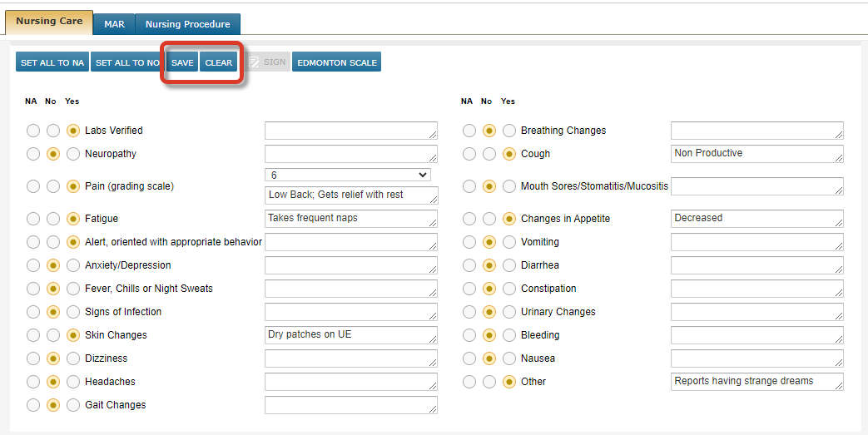This screenshot has width=868, height=435.
Task: Open the Pain grading scale dropdown
Action: coord(348,175)
